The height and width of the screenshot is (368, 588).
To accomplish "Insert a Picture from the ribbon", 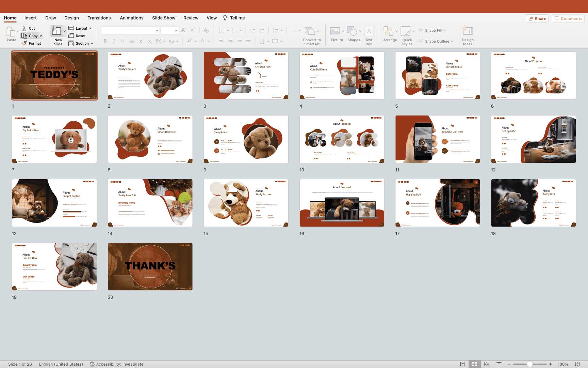I will click(x=335, y=32).
